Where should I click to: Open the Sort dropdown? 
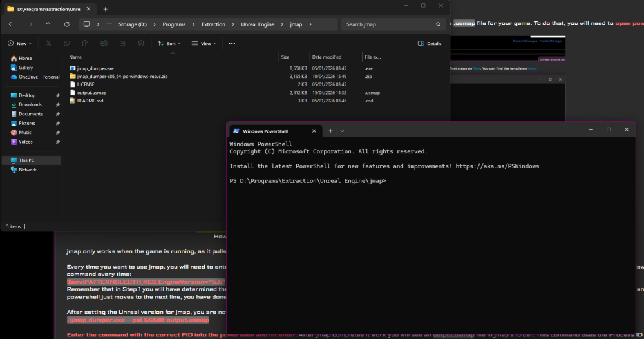tap(169, 43)
